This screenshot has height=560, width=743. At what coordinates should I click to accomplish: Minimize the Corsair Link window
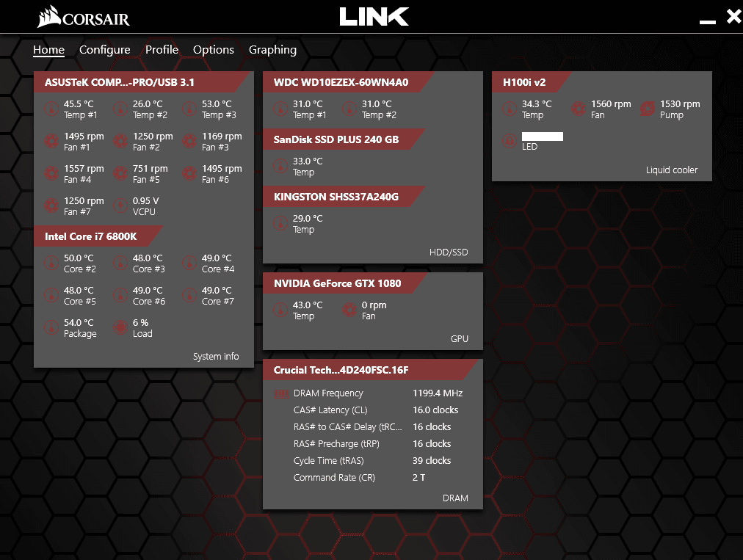pyautogui.click(x=708, y=21)
